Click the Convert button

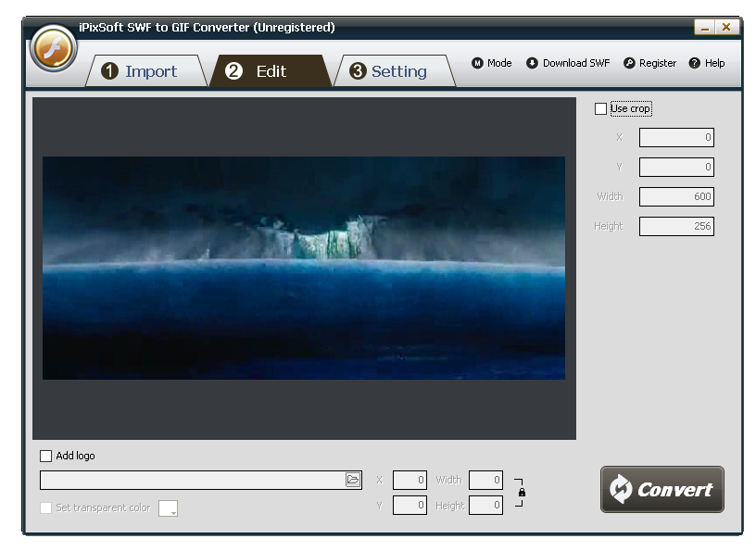[x=661, y=489]
